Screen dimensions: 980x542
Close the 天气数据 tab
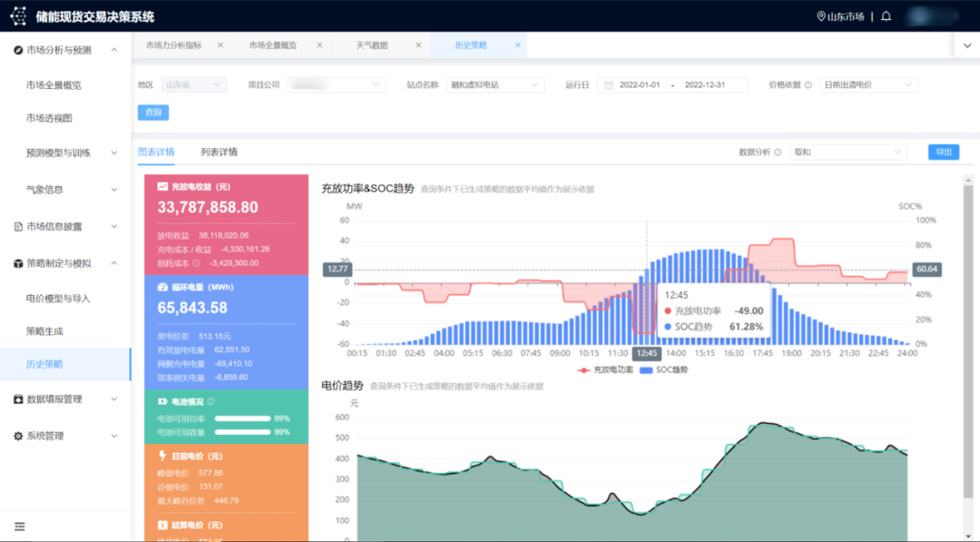pos(418,44)
